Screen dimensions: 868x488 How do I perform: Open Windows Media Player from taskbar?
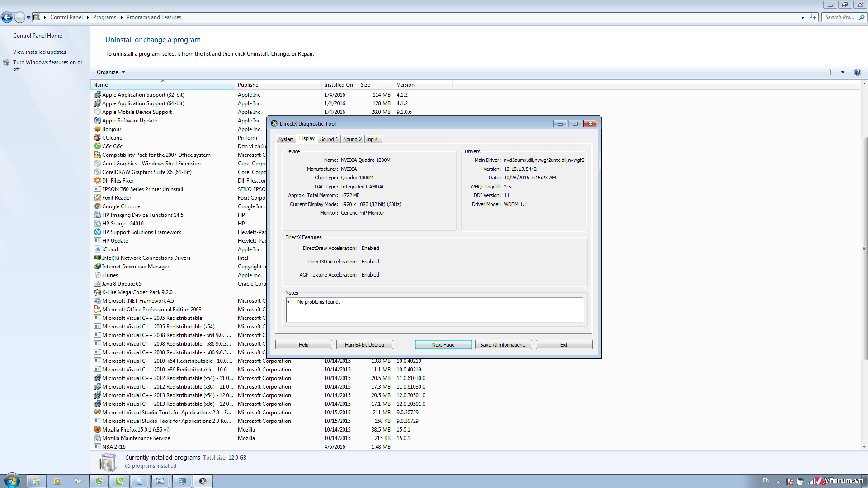point(57,481)
